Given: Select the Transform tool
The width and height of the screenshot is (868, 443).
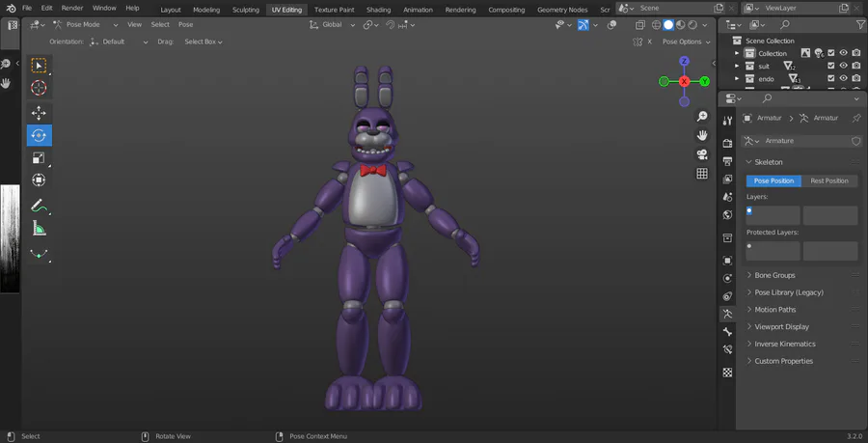Looking at the screenshot, I should pyautogui.click(x=39, y=180).
